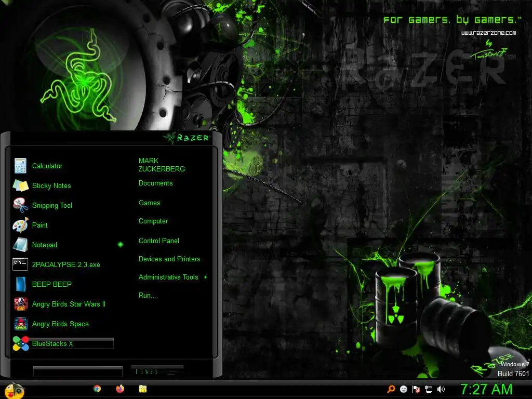Click the POWER button in Start menu
The height and width of the screenshot is (399, 532).
click(157, 371)
